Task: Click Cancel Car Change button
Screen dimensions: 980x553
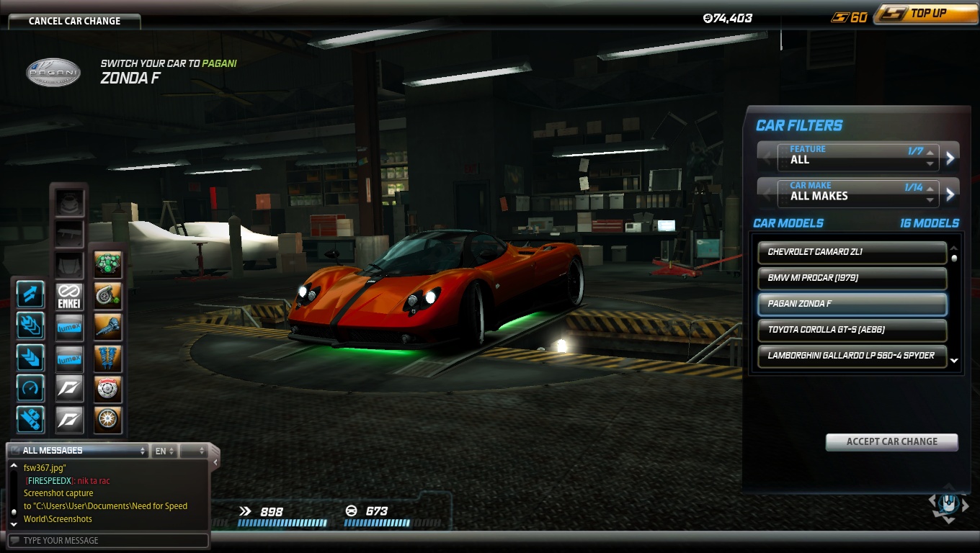Action: (74, 21)
